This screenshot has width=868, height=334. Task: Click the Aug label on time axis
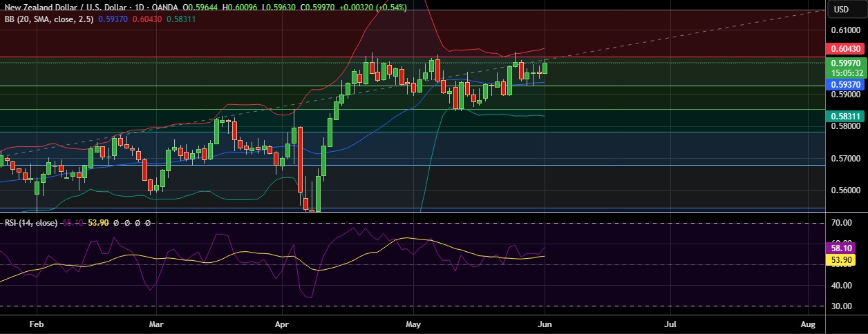809,323
